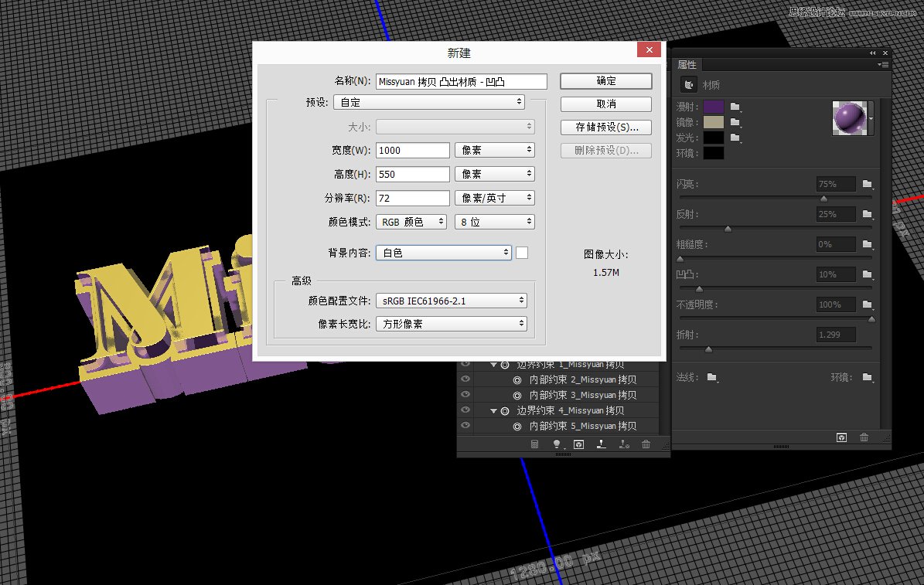Click the 确定 confirm button

click(605, 80)
